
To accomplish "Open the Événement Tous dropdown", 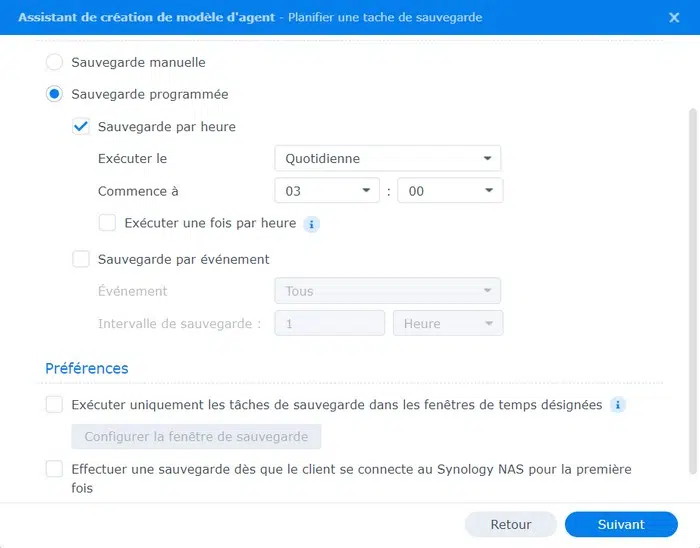I will [x=387, y=291].
